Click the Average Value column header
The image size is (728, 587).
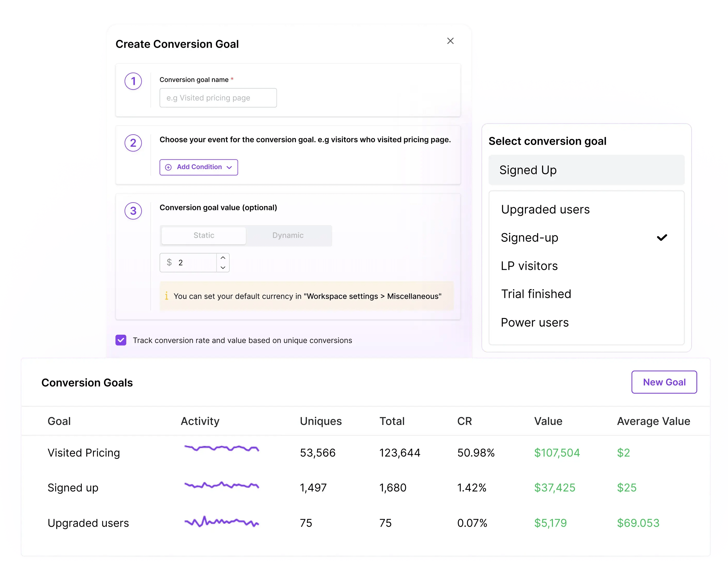tap(653, 421)
